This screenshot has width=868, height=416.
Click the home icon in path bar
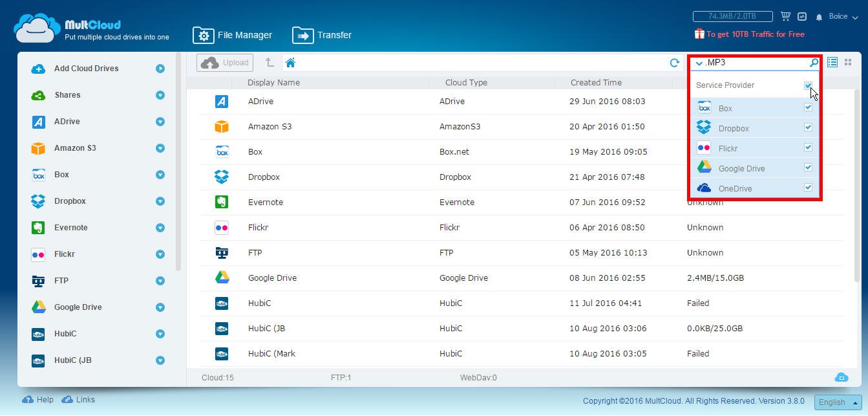290,63
